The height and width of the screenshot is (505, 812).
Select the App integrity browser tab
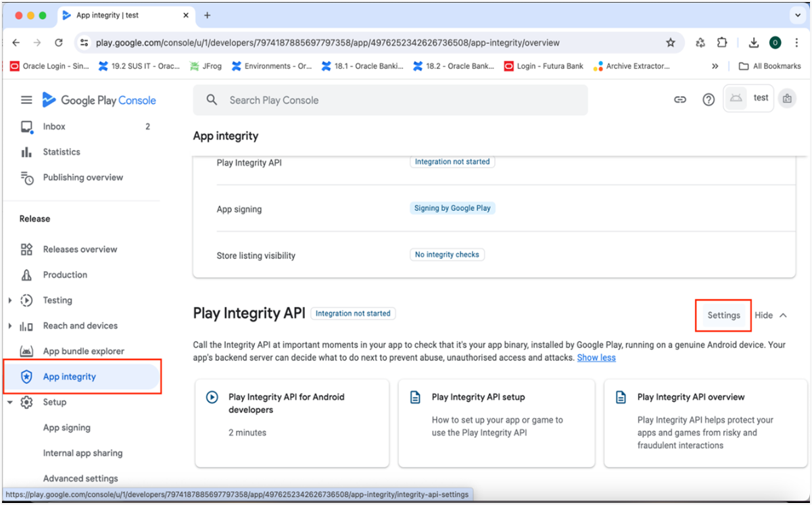click(x=126, y=15)
